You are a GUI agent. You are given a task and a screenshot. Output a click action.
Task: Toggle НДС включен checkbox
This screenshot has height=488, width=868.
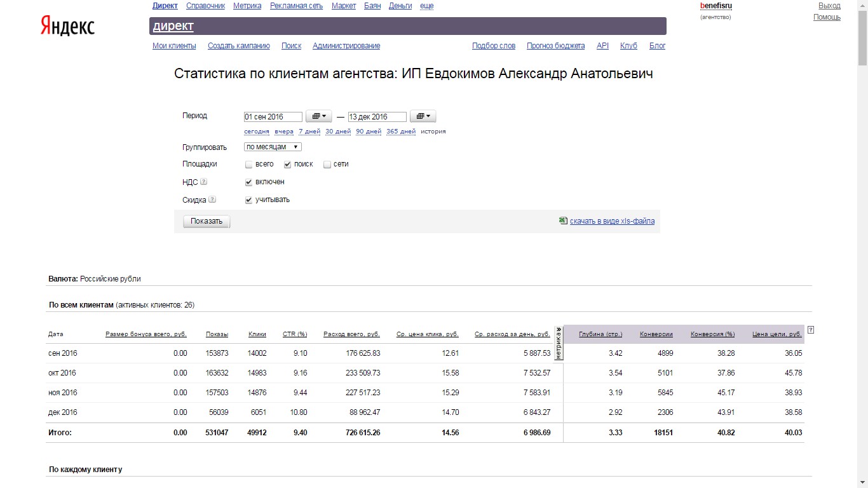tap(249, 182)
